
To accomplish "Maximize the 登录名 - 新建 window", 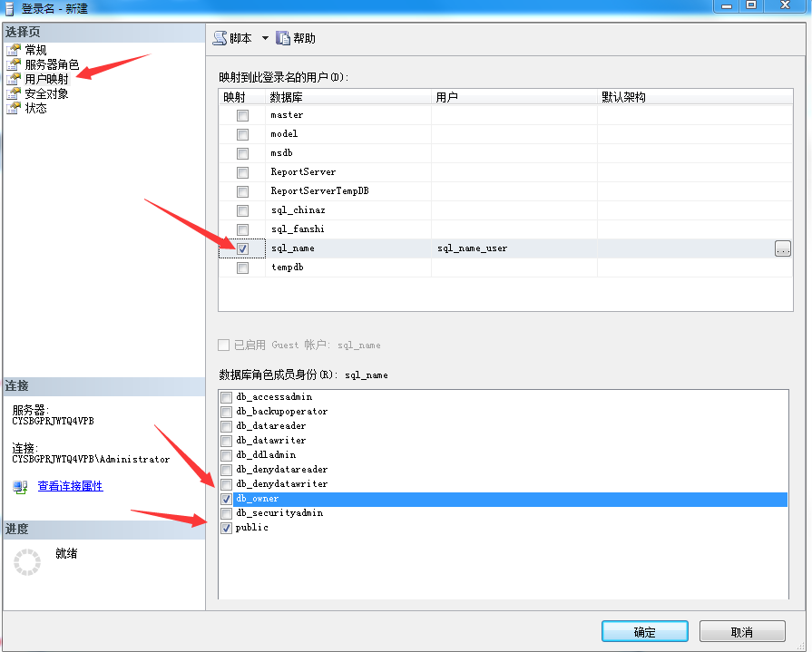I will click(x=751, y=5).
